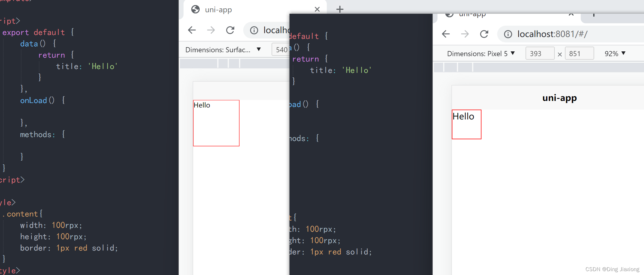Click the Hello box in right preview
This screenshot has height=275, width=644.
tap(466, 124)
